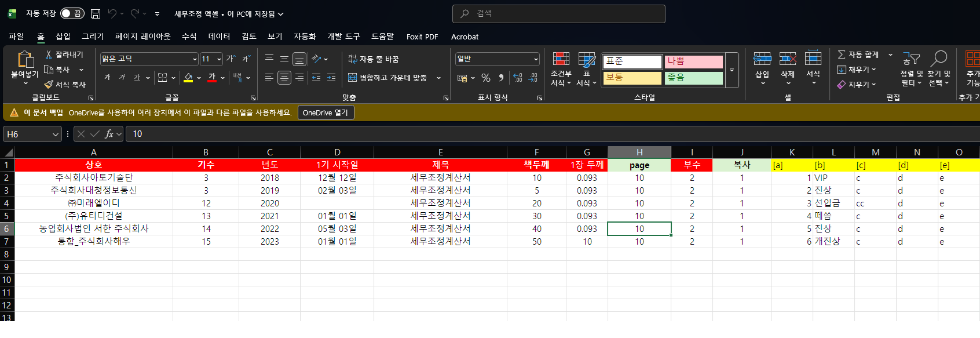Viewport: 980px width, 338px height.
Task: Click the percent style icon
Action: [x=486, y=78]
